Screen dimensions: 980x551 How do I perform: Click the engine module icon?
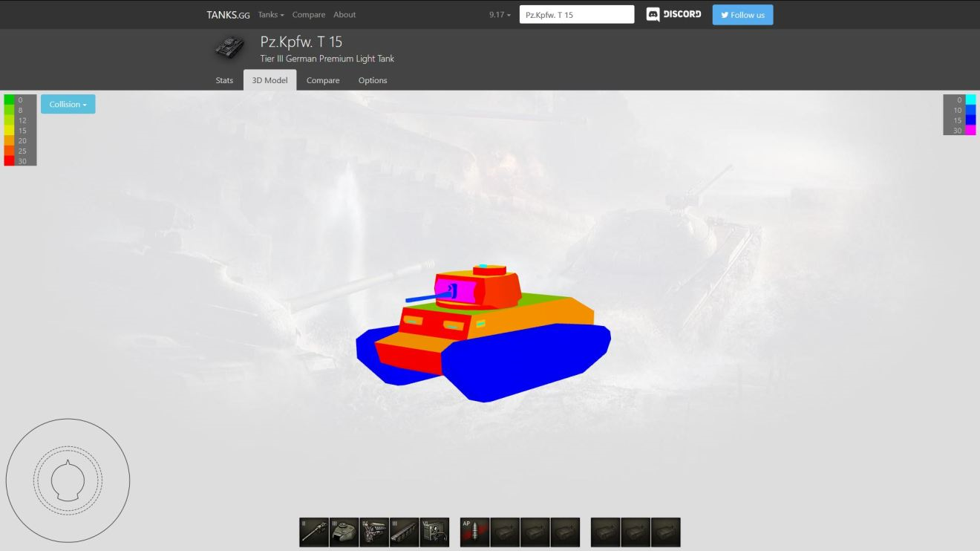point(374,532)
